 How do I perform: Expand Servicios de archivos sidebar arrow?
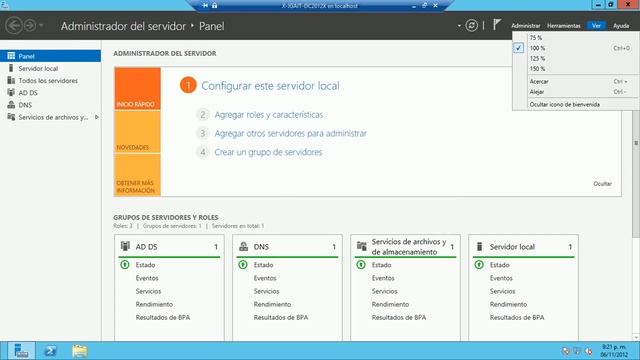(97, 117)
